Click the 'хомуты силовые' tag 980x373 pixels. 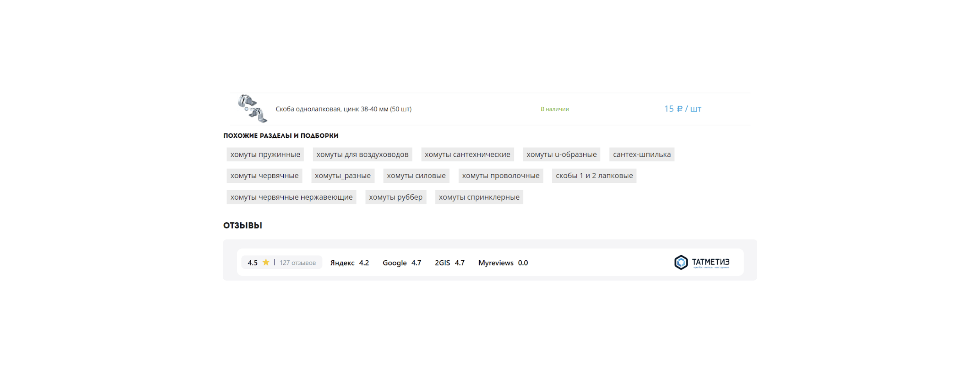tap(416, 176)
